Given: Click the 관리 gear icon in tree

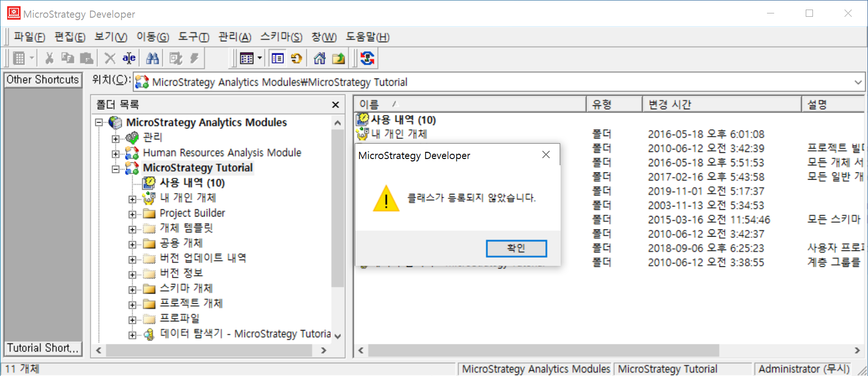Looking at the screenshot, I should tap(132, 137).
